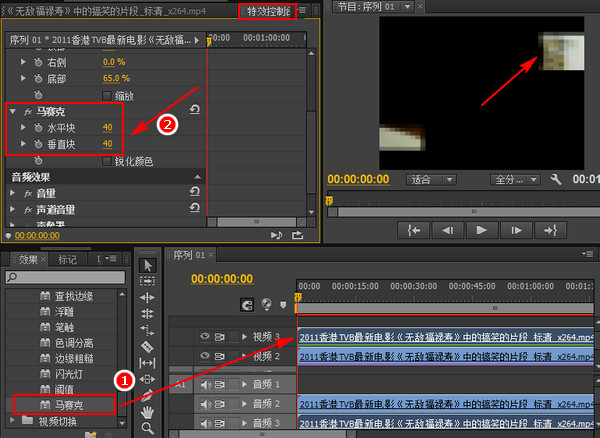Go to Out point button
The image size is (600, 438).
tap(550, 230)
